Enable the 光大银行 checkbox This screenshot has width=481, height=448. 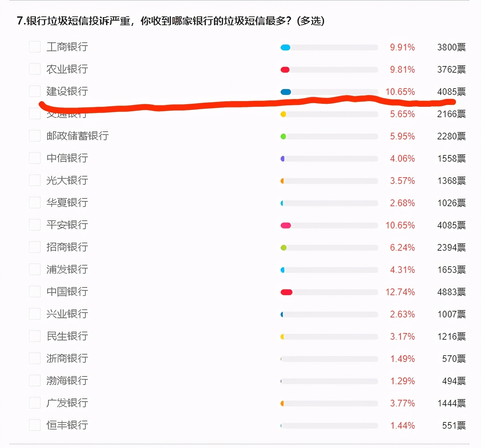[x=34, y=180]
